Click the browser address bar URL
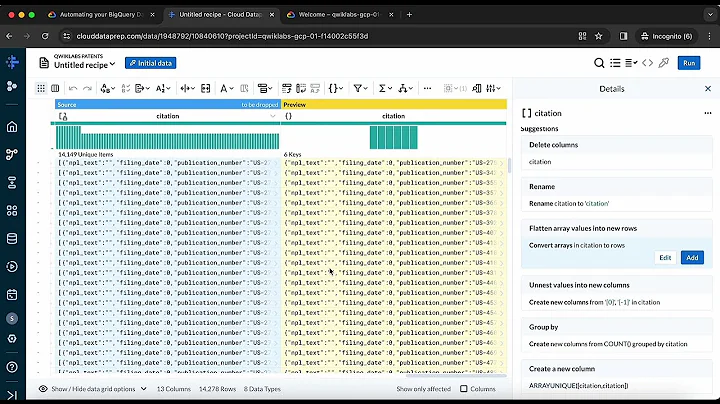This screenshot has height=404, width=720. pos(222,36)
